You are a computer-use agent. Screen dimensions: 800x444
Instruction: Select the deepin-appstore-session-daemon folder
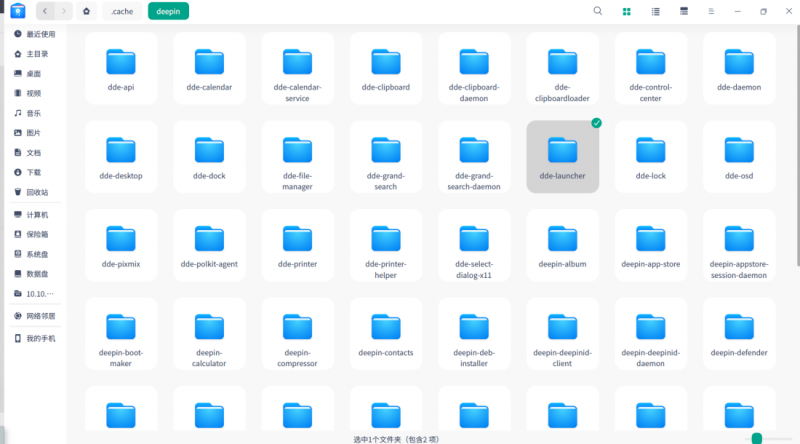pyautogui.click(x=739, y=245)
